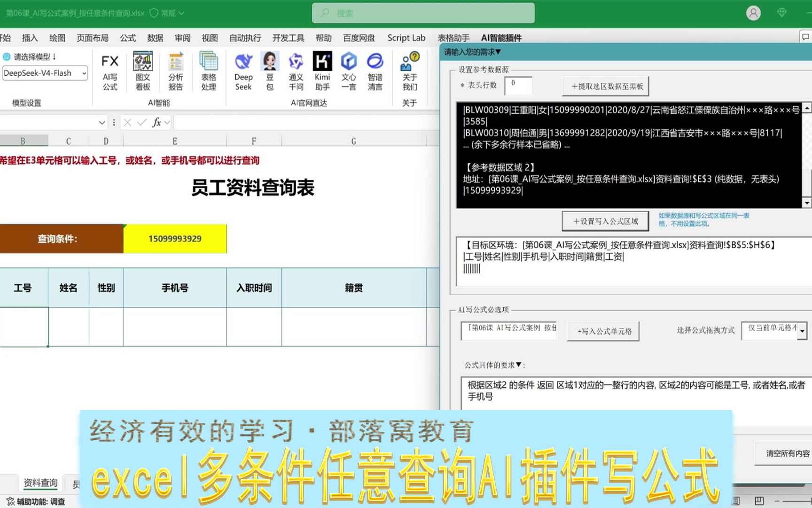Click the target area environment text box
The image size is (812, 508).
pyautogui.click(x=634, y=262)
